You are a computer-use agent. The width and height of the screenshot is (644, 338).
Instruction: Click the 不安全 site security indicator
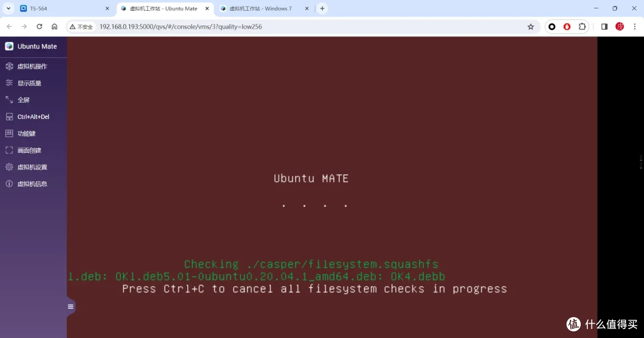click(81, 27)
